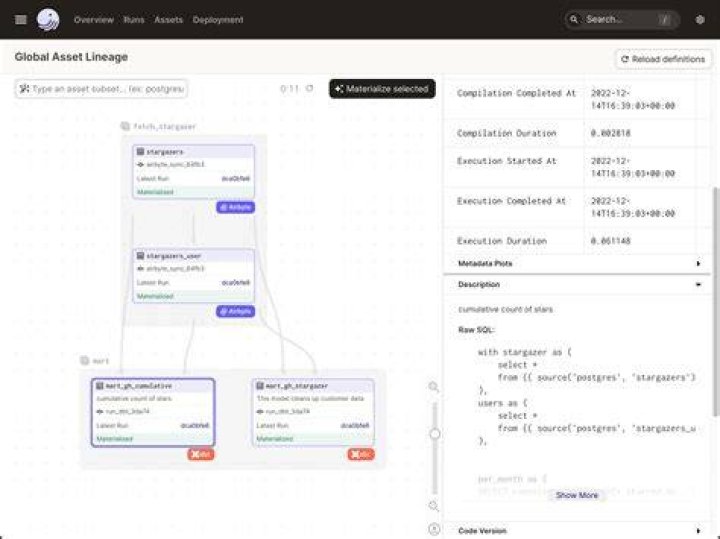Click the dbt badge under mart_gh_stargazer
Image resolution: width=720 pixels, height=539 pixels.
[361, 454]
